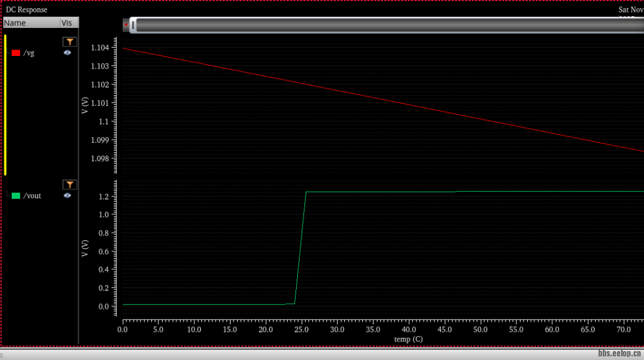
Task: Click the middle of the horizontal scrollbar track
Action: click(x=387, y=25)
